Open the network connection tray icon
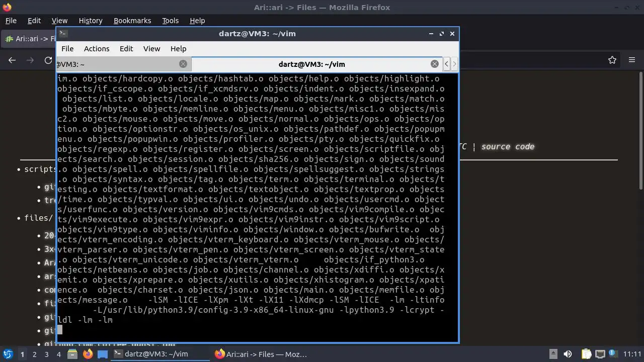Screen dimensions: 644x362 (600, 354)
